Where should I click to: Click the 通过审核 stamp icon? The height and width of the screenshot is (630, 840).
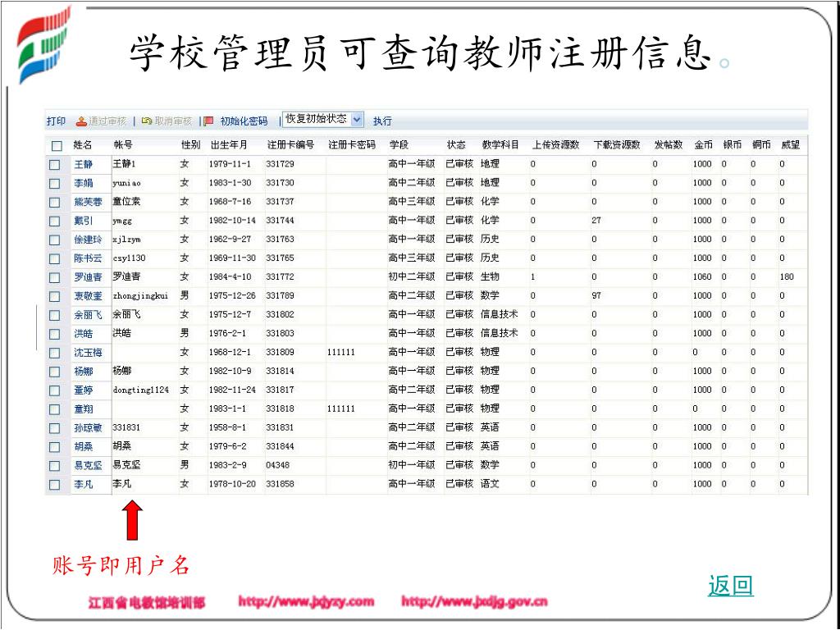81,121
